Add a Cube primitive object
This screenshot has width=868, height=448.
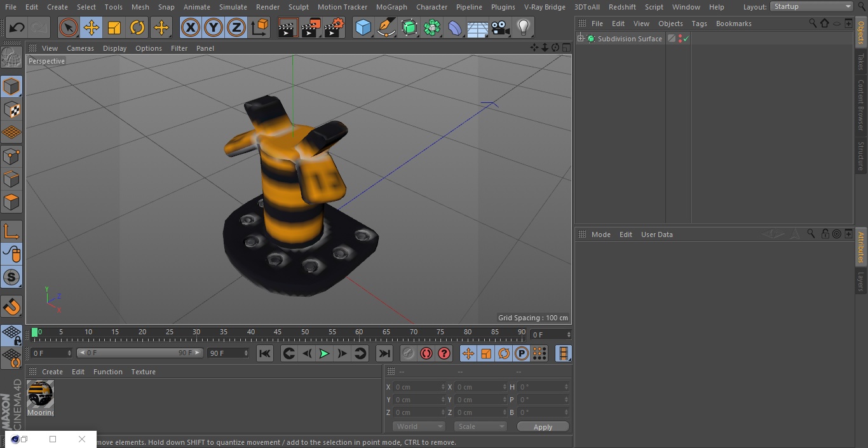[363, 27]
